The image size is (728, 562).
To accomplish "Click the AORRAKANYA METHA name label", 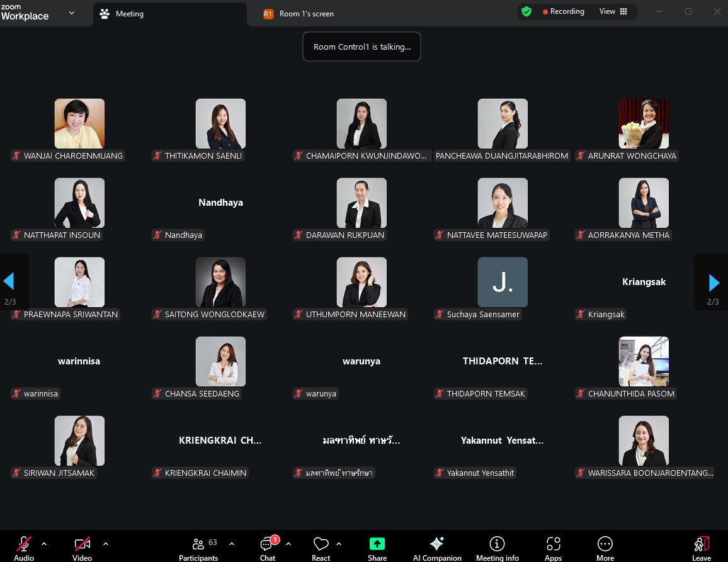I will [628, 235].
